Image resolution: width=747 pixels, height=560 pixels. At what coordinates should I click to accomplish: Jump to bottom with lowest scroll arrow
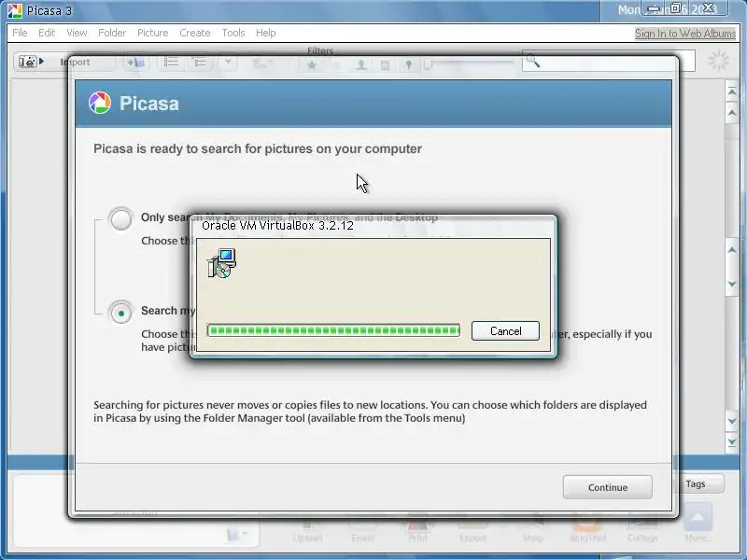pyautogui.click(x=732, y=442)
